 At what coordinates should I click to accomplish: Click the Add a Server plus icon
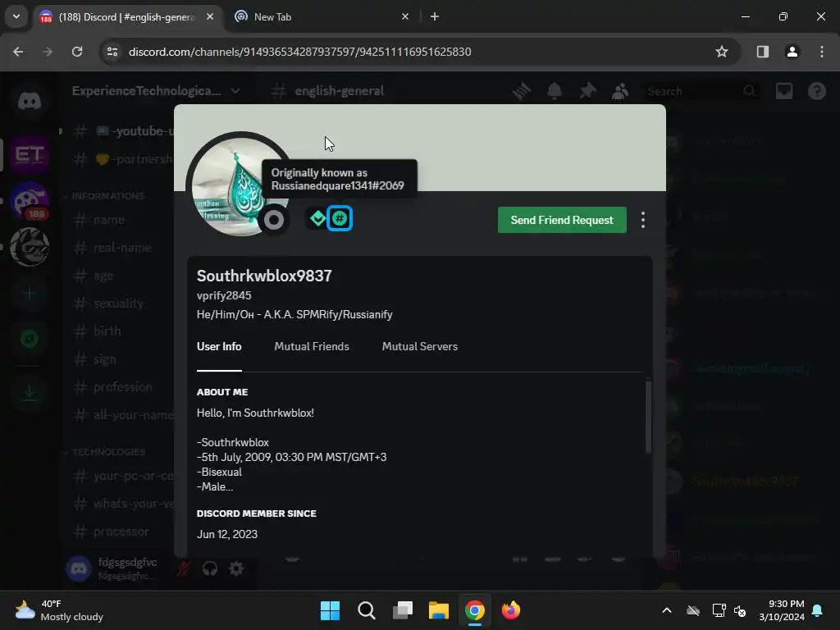point(30,293)
